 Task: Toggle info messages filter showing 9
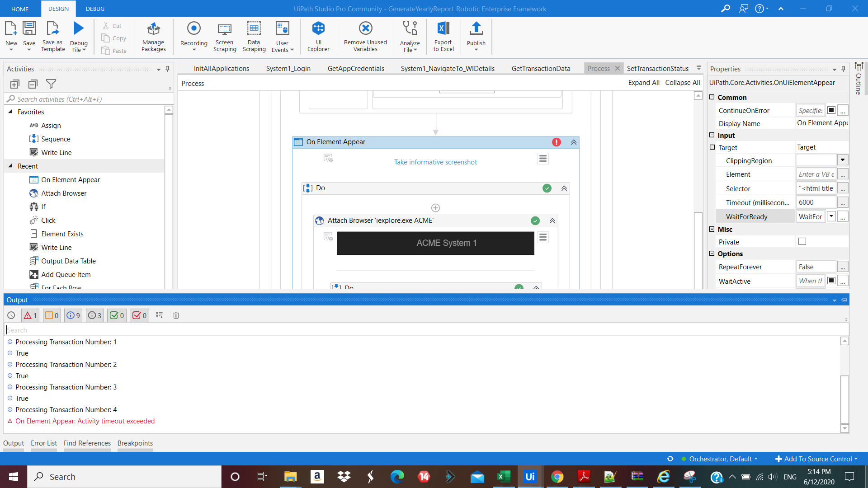click(x=73, y=315)
